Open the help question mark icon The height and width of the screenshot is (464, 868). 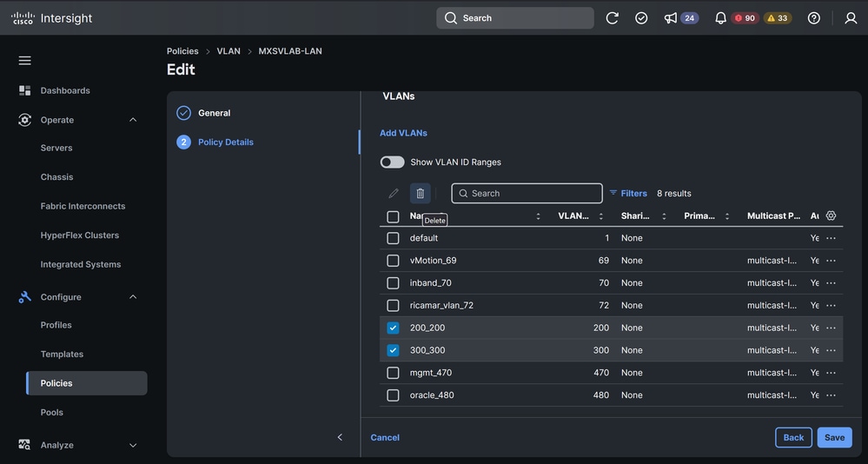[x=814, y=18]
